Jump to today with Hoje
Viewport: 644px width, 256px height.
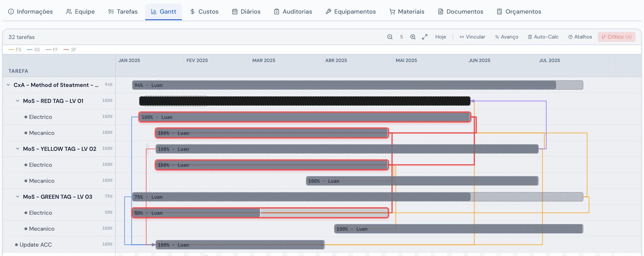(440, 37)
